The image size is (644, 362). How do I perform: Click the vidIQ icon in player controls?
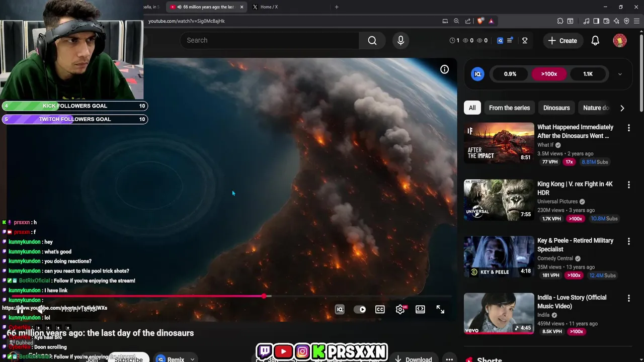pyautogui.click(x=340, y=310)
